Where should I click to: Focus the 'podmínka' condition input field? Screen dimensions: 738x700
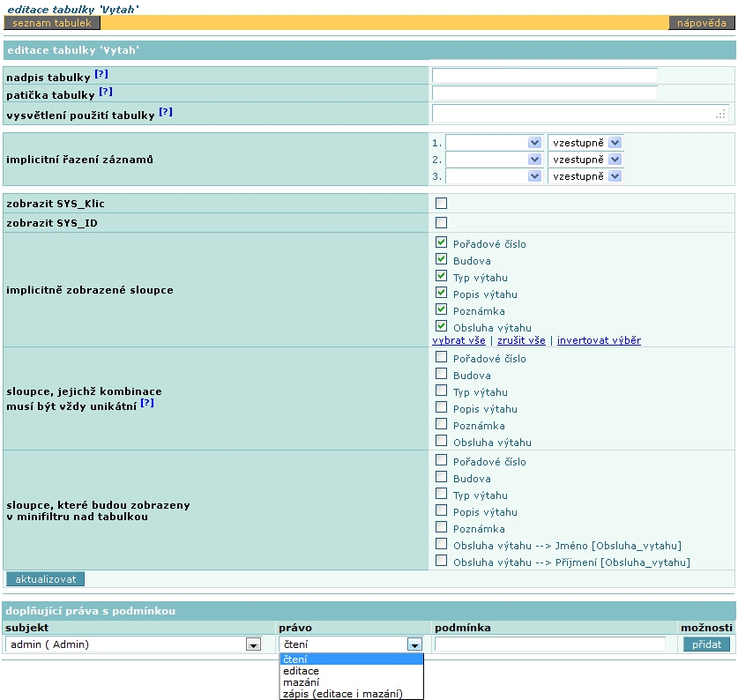click(x=549, y=644)
